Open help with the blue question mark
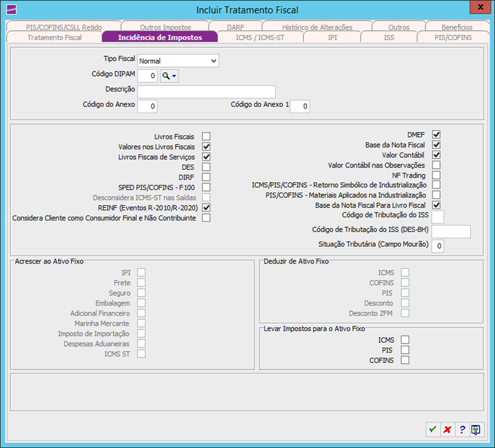Viewport: 495px width, 448px height. [x=462, y=429]
